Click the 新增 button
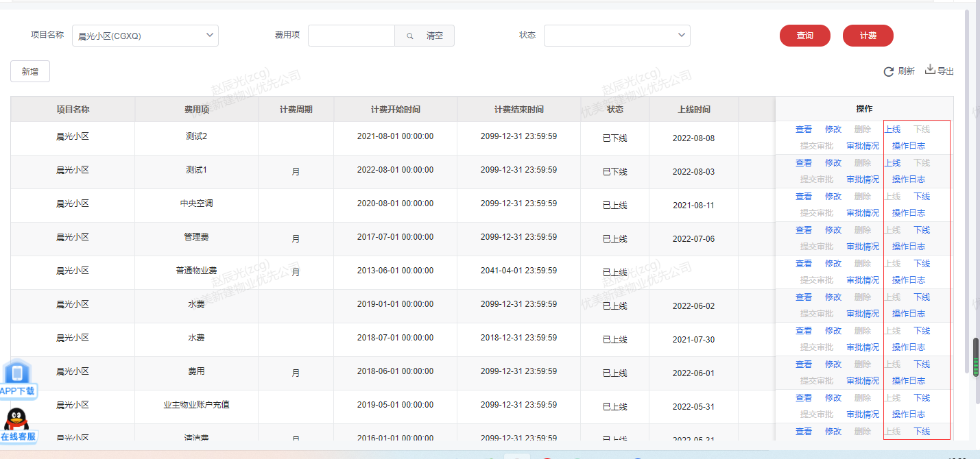This screenshot has width=980, height=459. click(30, 71)
